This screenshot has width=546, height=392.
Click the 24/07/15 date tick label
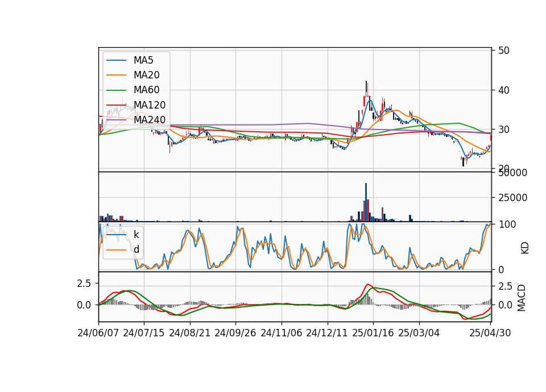144,333
